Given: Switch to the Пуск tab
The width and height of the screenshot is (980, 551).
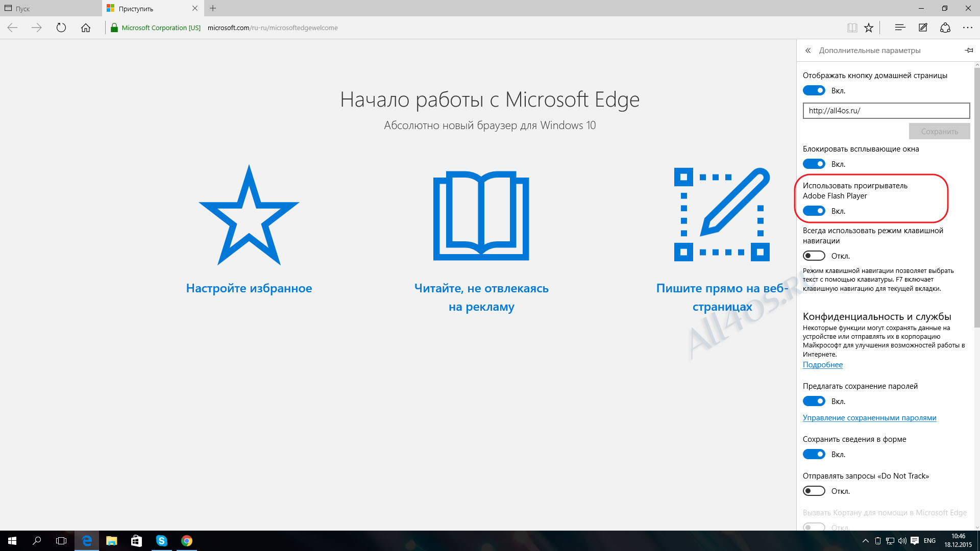Looking at the screenshot, I should click(51, 8).
